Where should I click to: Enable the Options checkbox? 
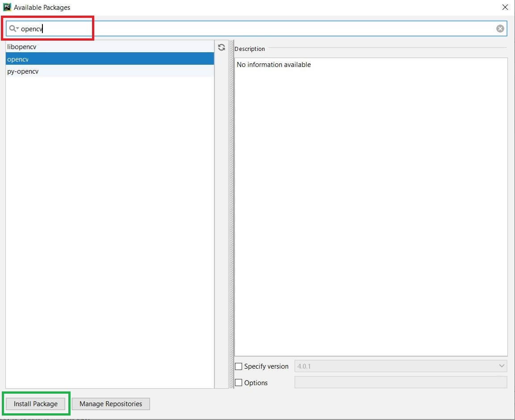(239, 383)
